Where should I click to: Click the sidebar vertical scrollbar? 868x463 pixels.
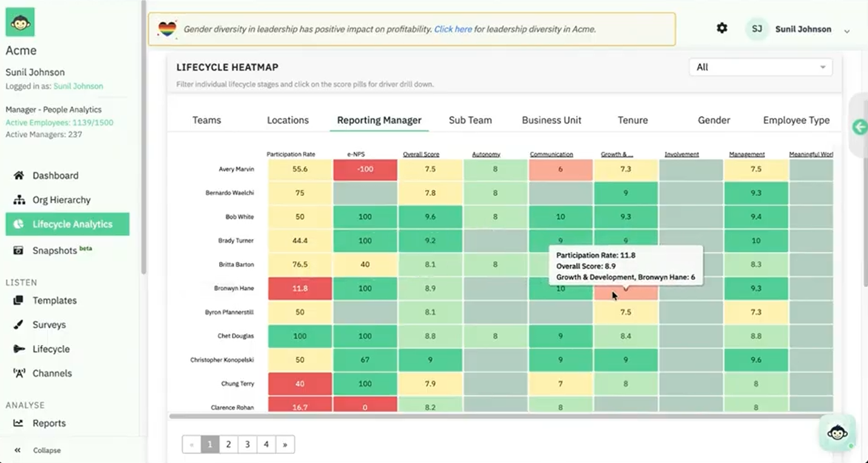click(144, 137)
